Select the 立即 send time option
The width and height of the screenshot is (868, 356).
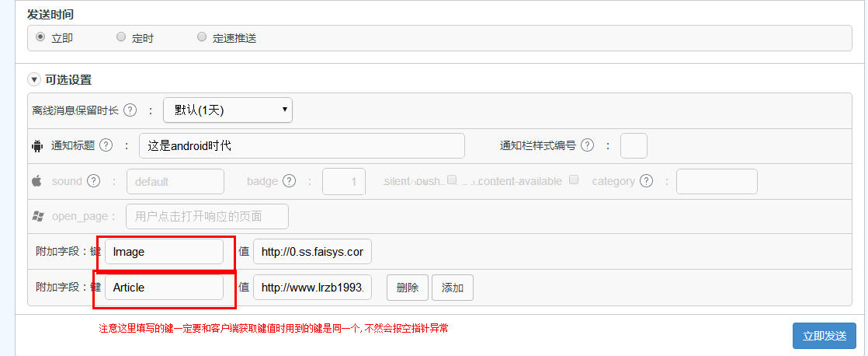pos(40,37)
